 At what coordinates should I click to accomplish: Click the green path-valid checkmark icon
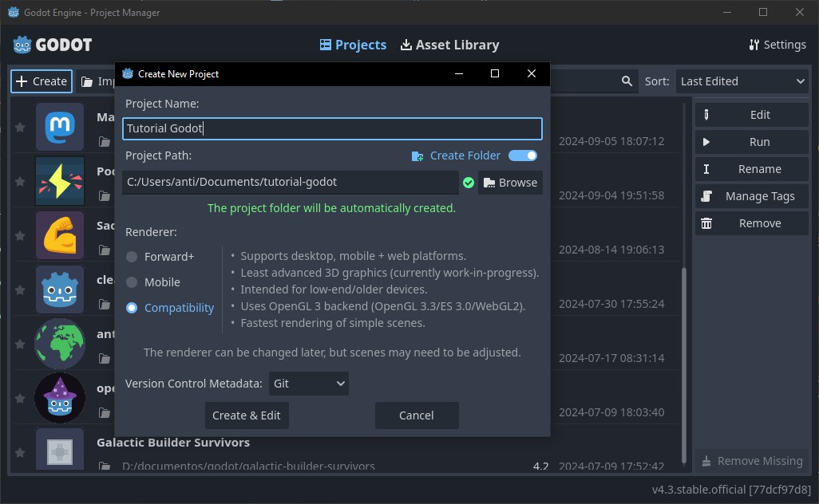point(469,182)
